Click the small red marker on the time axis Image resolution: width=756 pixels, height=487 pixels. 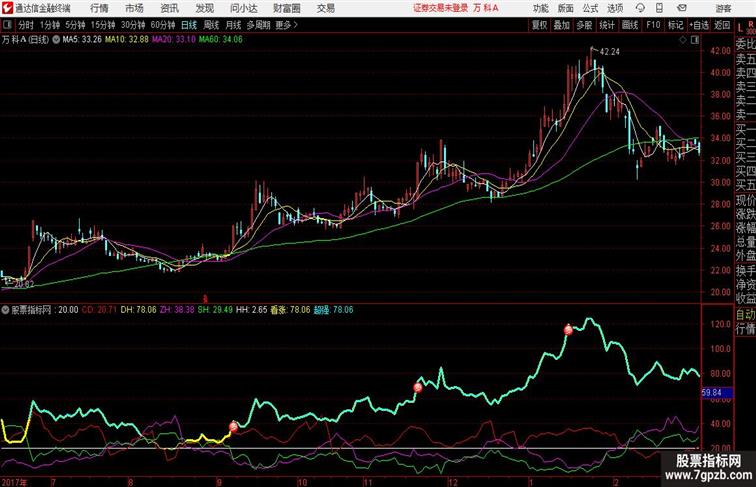(x=205, y=298)
